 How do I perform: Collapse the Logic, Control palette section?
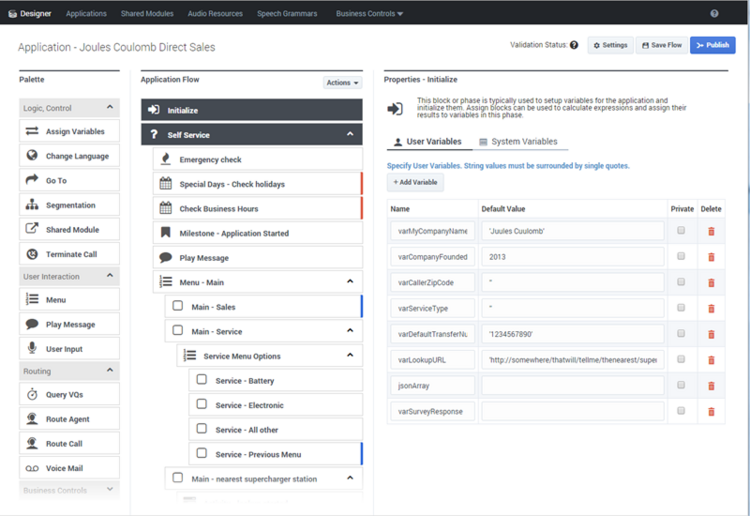point(110,107)
